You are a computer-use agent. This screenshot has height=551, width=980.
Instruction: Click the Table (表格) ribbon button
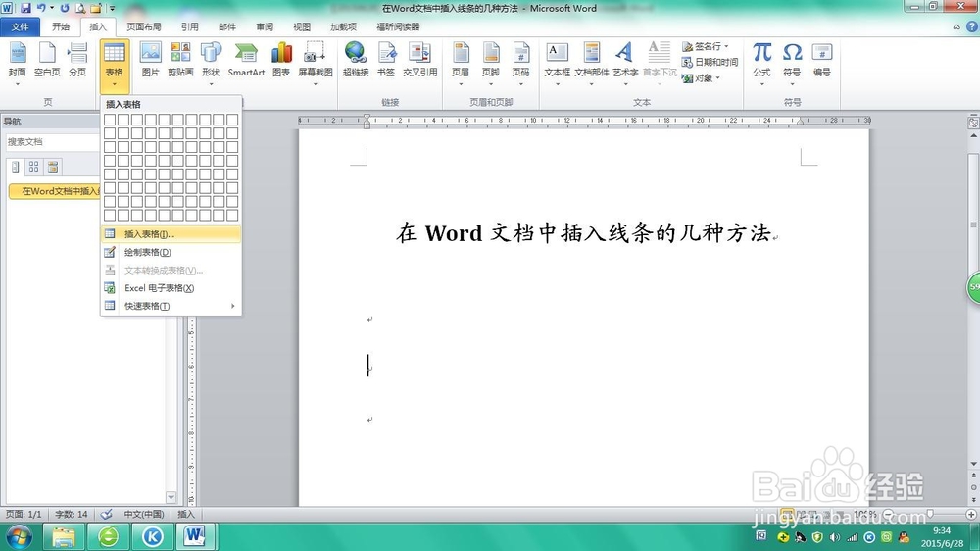(115, 65)
